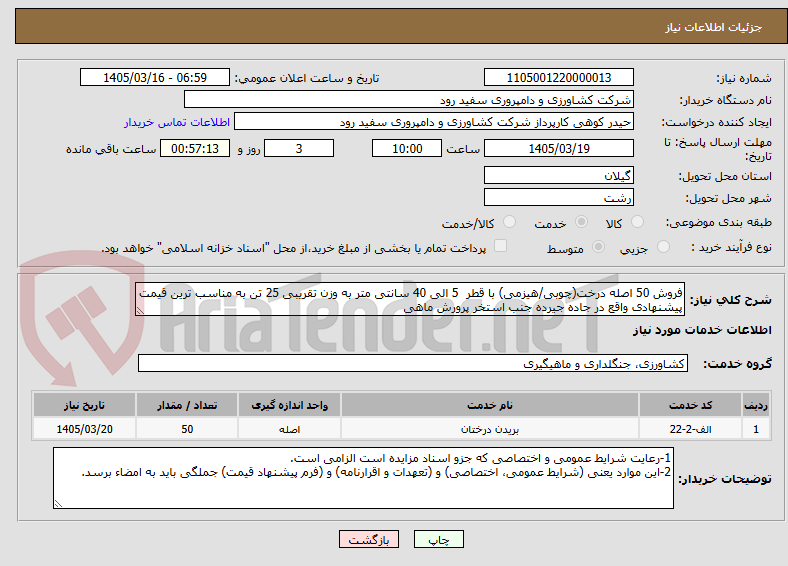This screenshot has height=566, width=788.
Task: Click the اطلاعات خدمات مورد نیاز heading
Action: pos(702,330)
